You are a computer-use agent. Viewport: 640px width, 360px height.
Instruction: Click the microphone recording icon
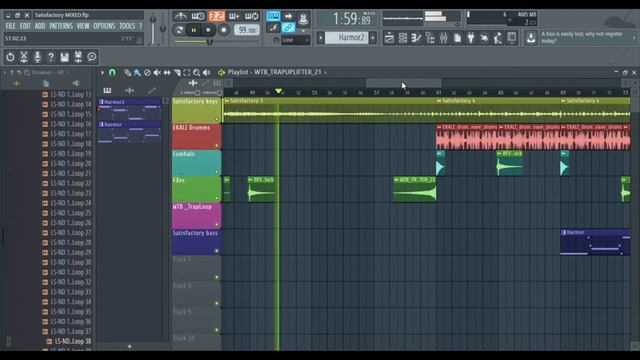coord(37,57)
